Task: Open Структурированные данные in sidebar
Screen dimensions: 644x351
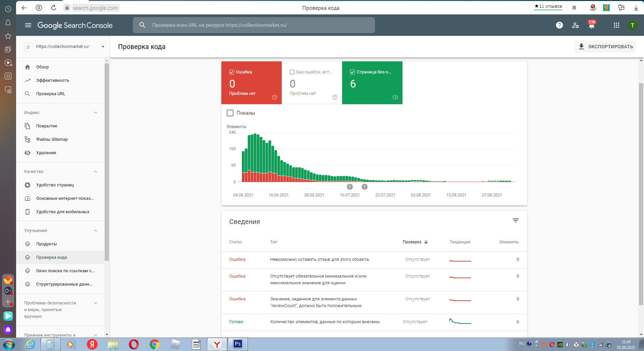Action: [60, 284]
